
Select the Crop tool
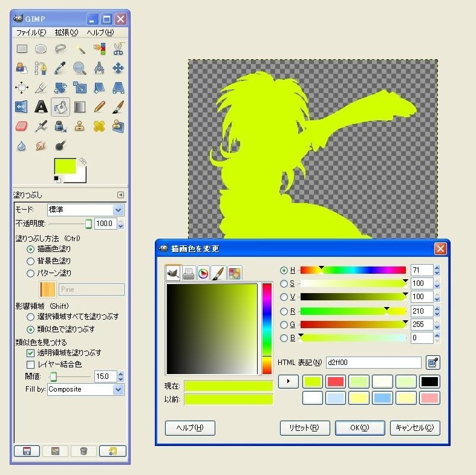tap(41, 88)
